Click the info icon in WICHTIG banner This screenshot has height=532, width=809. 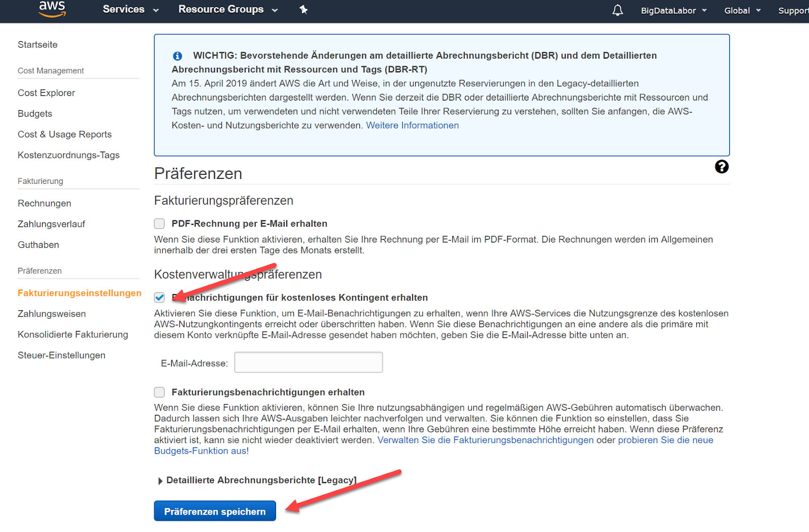point(177,56)
